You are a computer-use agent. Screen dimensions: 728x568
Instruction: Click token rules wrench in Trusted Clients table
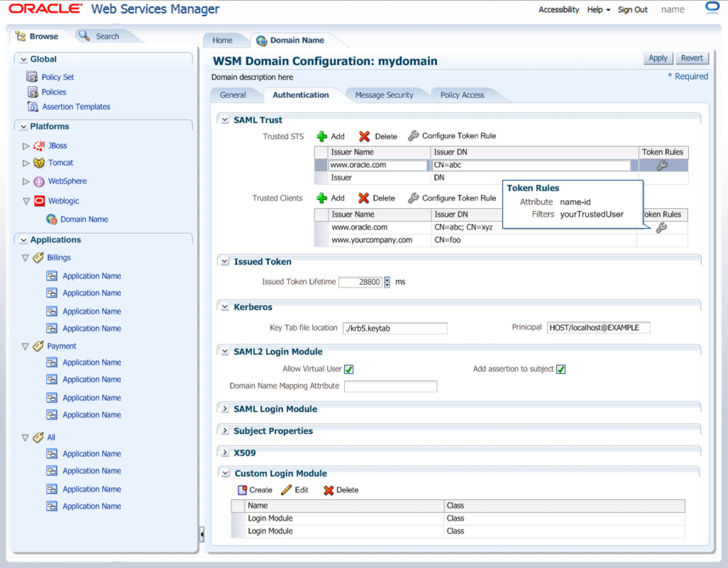pos(661,228)
